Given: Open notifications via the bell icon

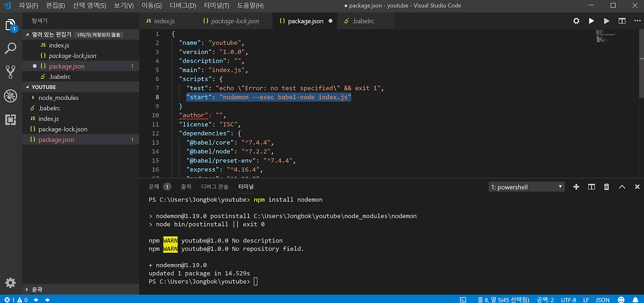Looking at the screenshot, I should point(636,299).
